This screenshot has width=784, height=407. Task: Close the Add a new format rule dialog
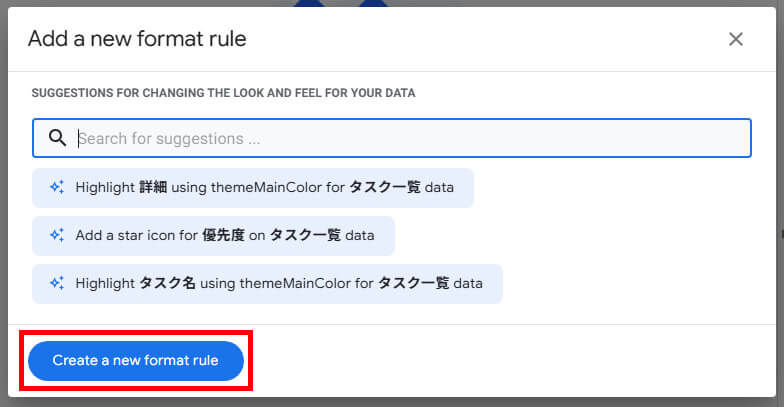tap(736, 39)
